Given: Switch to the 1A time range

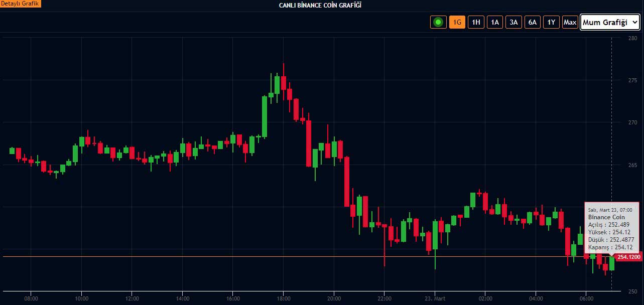Looking at the screenshot, I should (495, 23).
